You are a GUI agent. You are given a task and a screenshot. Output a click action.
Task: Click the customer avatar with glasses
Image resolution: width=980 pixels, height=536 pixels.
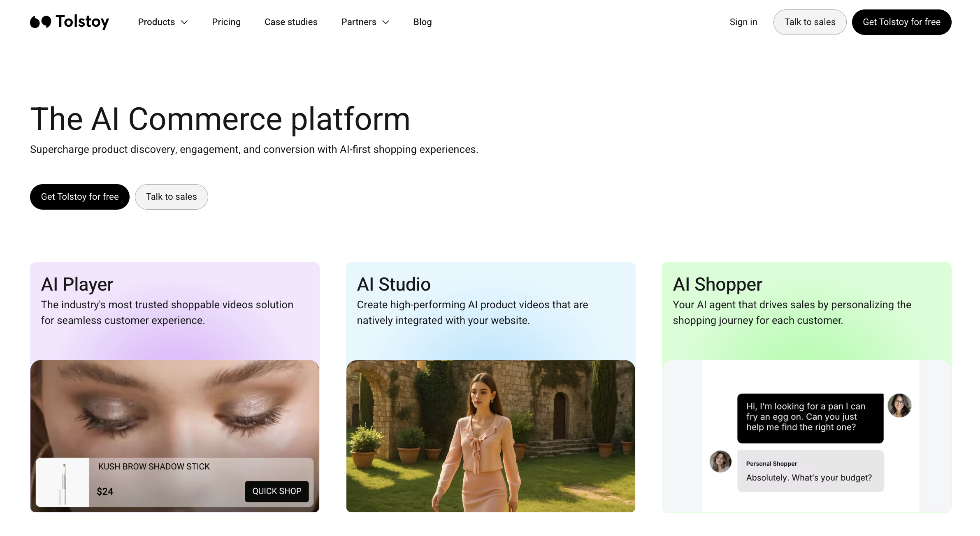click(x=899, y=406)
